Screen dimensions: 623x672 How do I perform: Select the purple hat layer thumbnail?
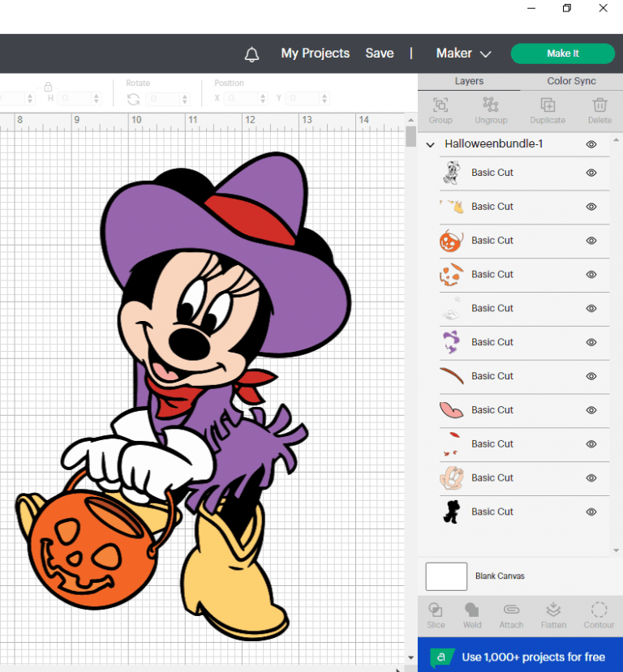[451, 342]
